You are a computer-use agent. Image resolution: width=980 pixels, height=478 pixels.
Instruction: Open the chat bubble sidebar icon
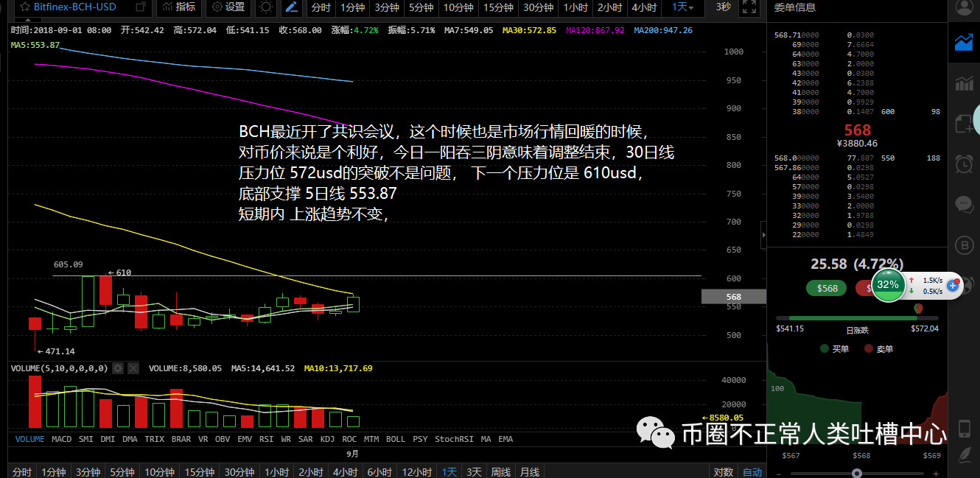(964, 204)
